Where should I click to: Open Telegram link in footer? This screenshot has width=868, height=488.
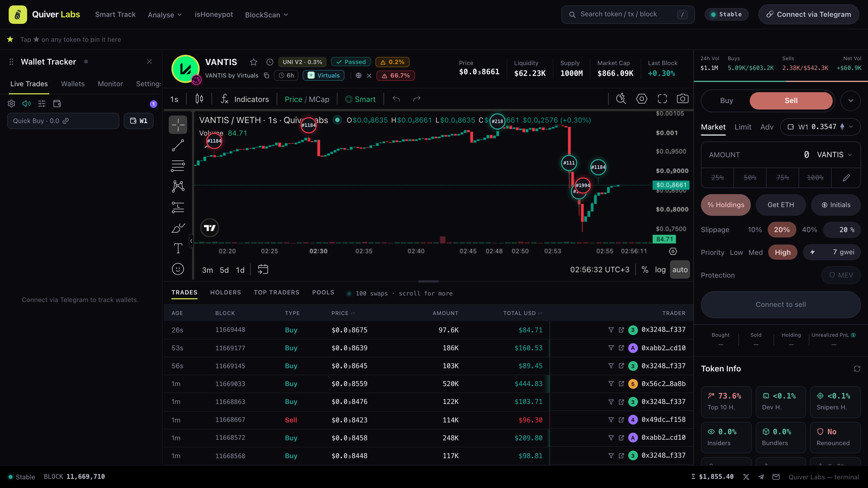point(761,477)
